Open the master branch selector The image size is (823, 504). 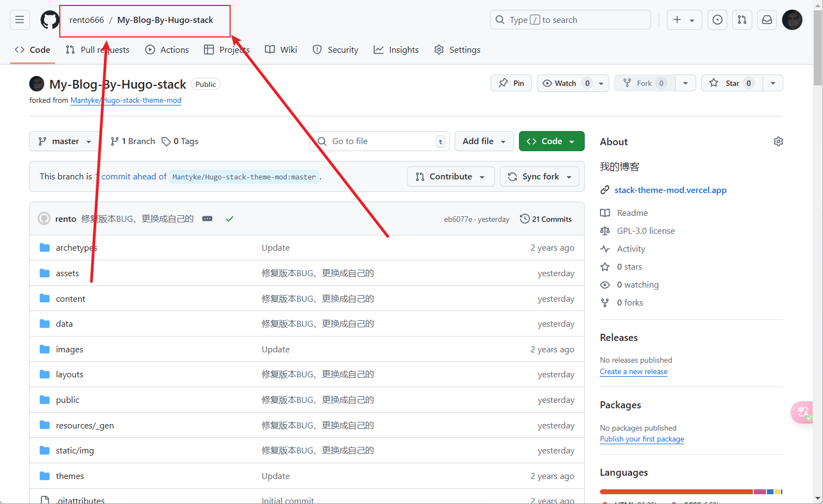coord(65,141)
